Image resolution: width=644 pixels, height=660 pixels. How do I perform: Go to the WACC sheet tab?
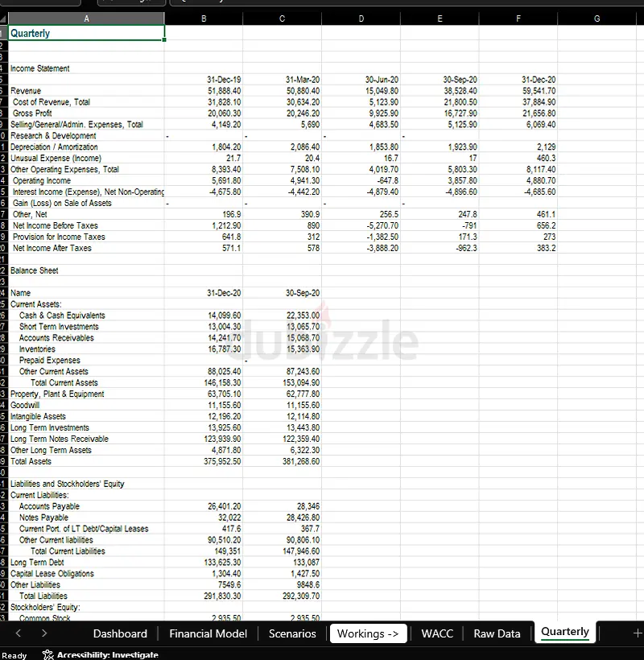[437, 633]
